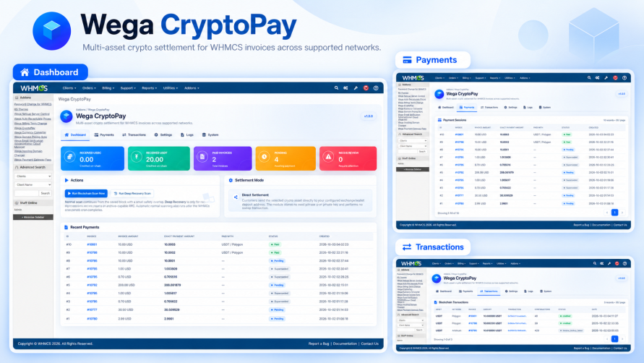644x363 pixels.
Task: Open the Clients dropdown under Advanced Search in Dashboard
Action: 33,176
